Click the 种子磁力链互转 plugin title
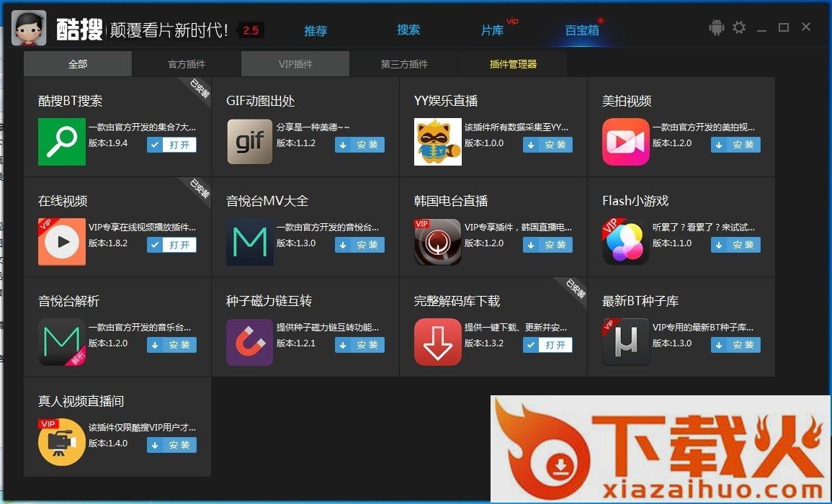The width and height of the screenshot is (832, 504). (269, 301)
